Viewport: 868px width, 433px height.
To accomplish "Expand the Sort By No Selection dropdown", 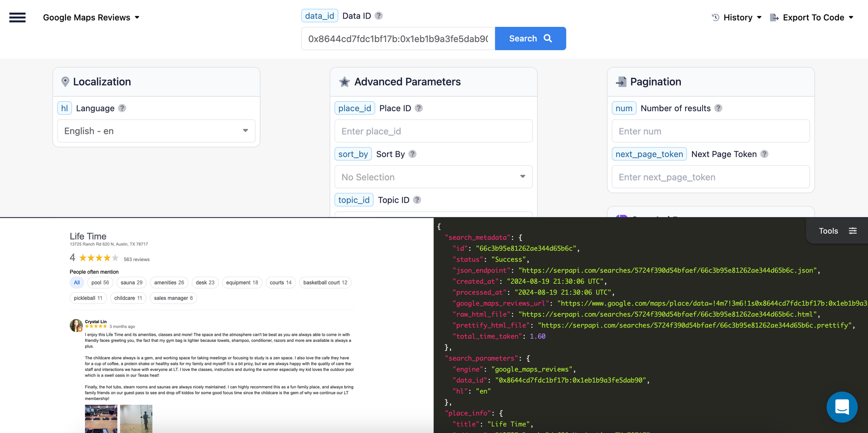I will click(x=434, y=177).
